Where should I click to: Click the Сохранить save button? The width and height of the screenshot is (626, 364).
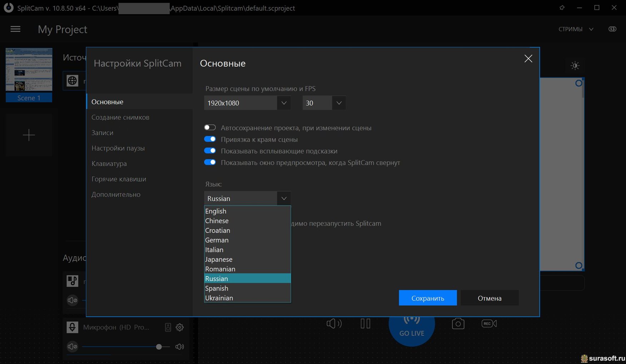(428, 298)
